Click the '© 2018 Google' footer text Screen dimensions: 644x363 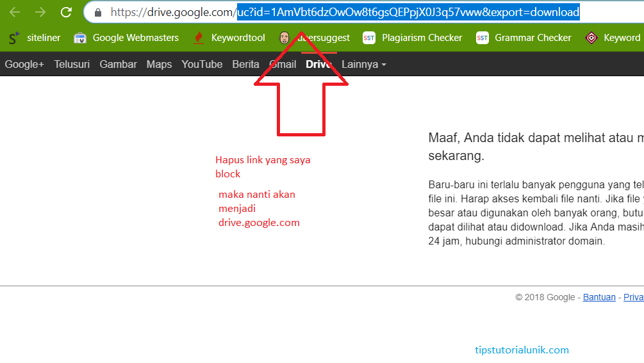tap(545, 297)
